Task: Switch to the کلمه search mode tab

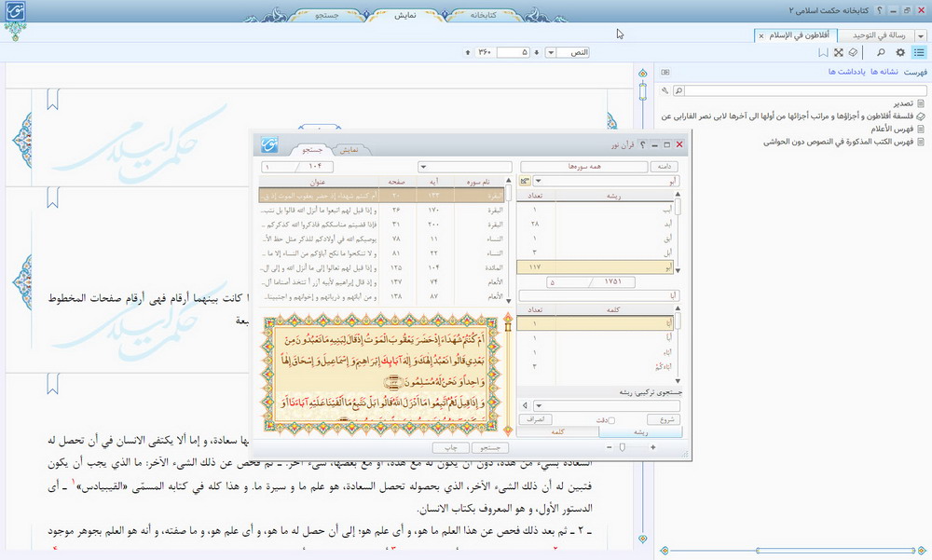Action: (x=557, y=431)
